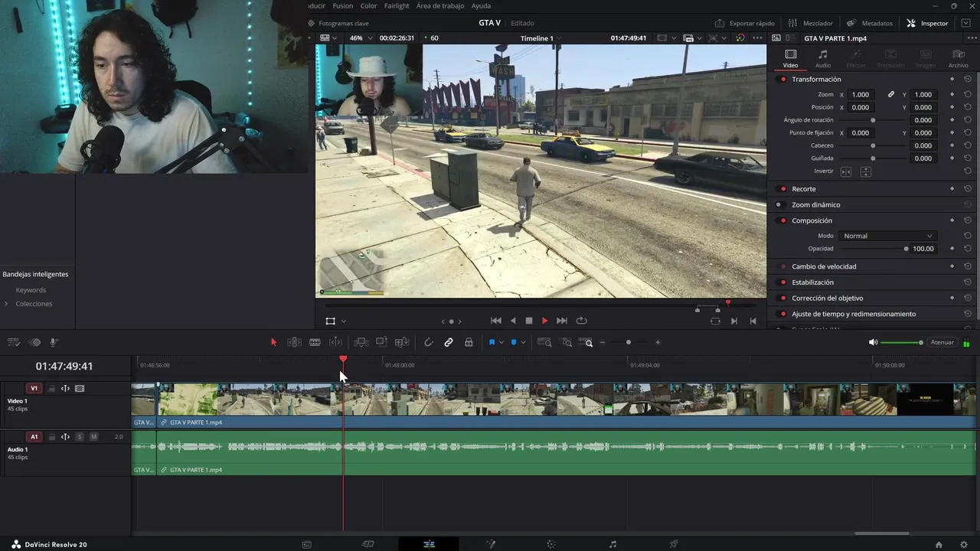Adjust the monitor volume slider
The image size is (980, 551).
902,342
